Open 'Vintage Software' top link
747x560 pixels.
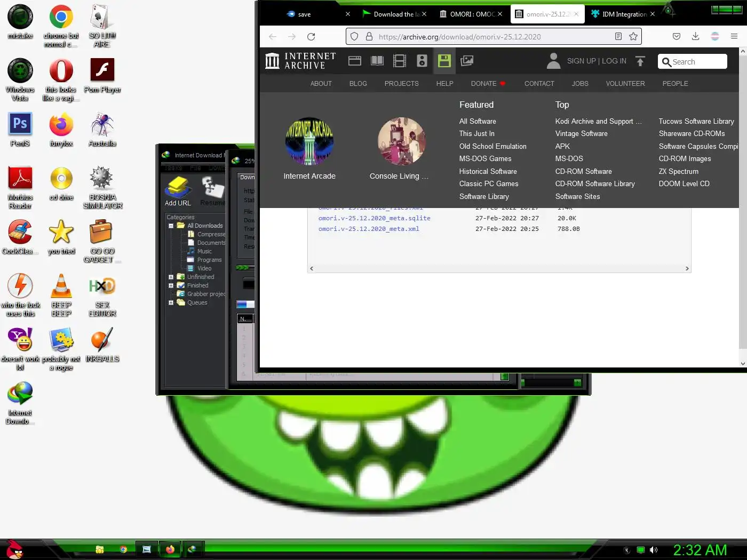[x=581, y=134]
